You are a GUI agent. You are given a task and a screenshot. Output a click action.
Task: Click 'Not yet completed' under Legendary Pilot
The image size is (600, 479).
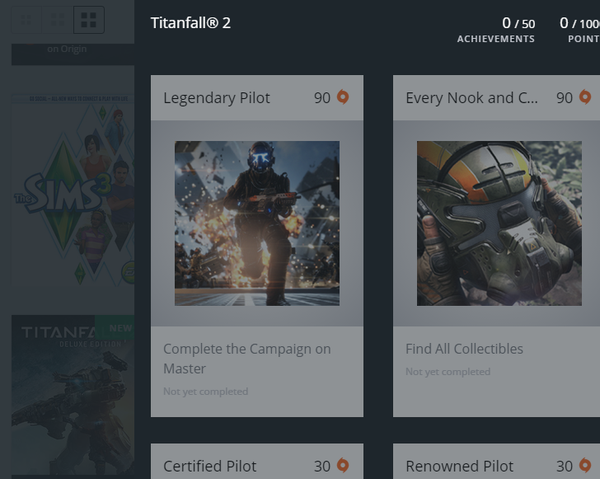coord(206,392)
